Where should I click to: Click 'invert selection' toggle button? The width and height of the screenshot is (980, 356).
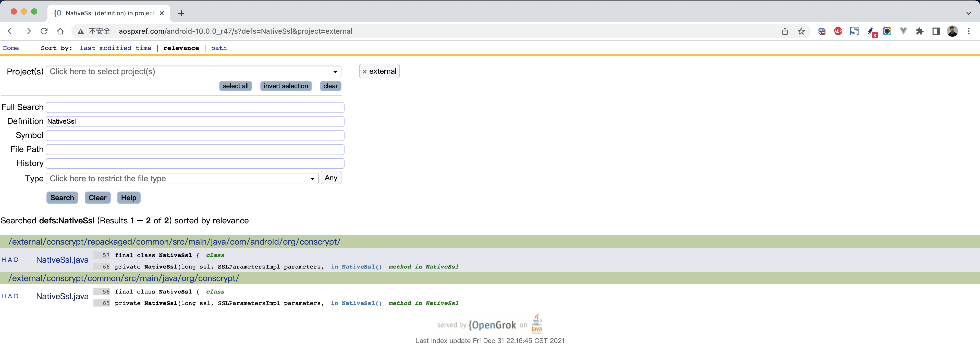(286, 86)
